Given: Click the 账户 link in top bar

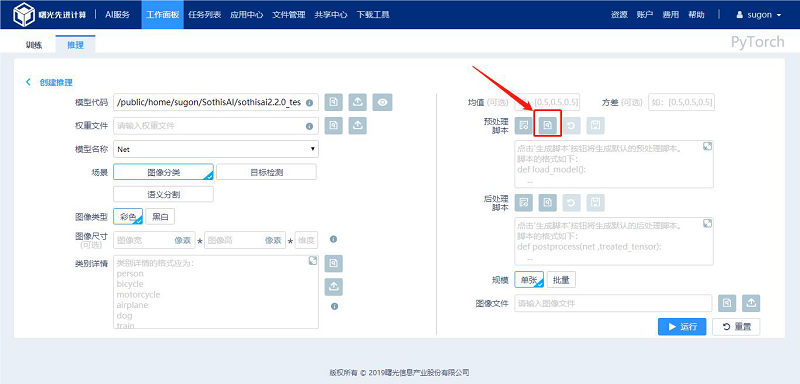Looking at the screenshot, I should [645, 15].
